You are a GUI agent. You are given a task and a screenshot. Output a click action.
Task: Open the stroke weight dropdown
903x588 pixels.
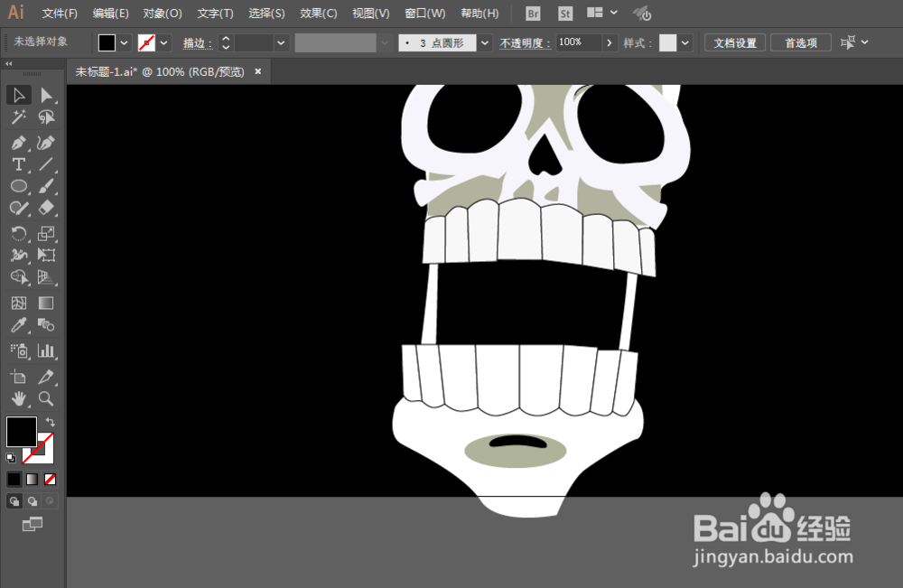tap(282, 42)
